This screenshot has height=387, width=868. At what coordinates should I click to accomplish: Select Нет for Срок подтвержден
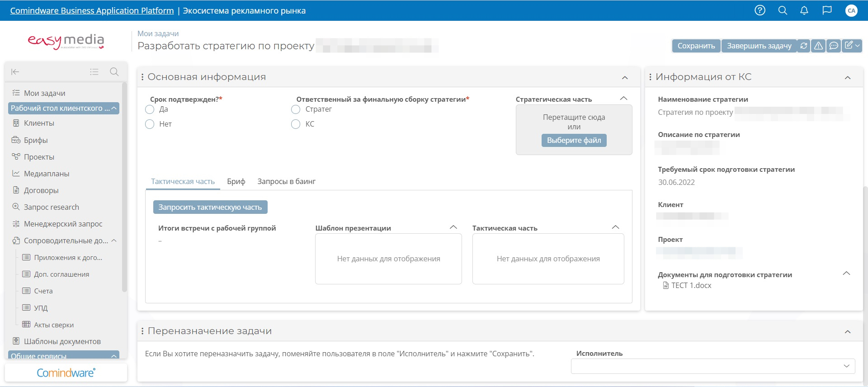click(150, 124)
